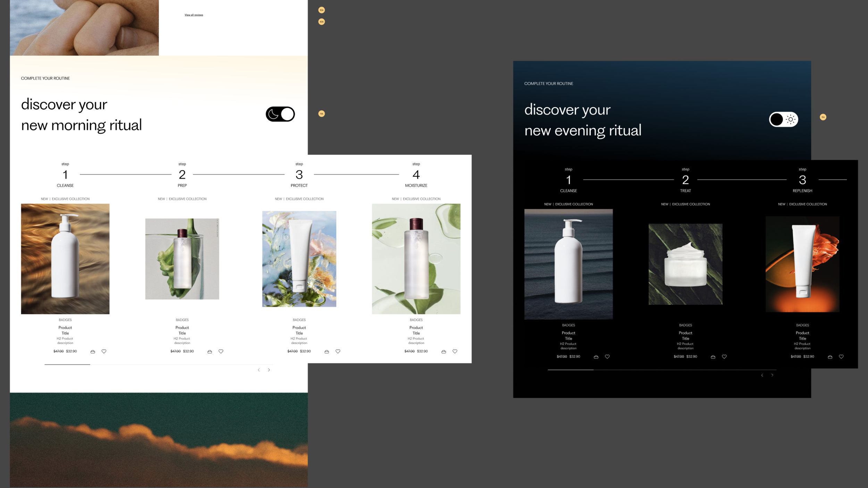Go to previous slide in morning carousel

click(x=259, y=370)
